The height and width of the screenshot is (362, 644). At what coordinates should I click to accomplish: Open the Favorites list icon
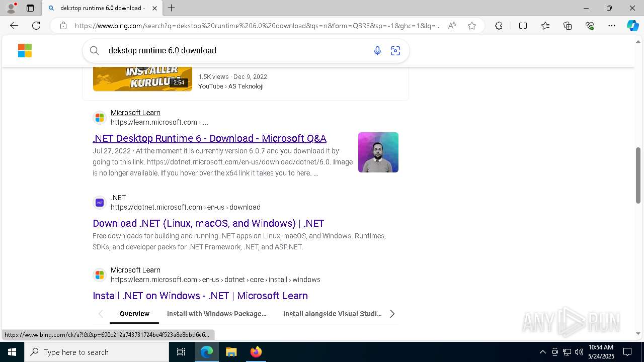click(545, 26)
